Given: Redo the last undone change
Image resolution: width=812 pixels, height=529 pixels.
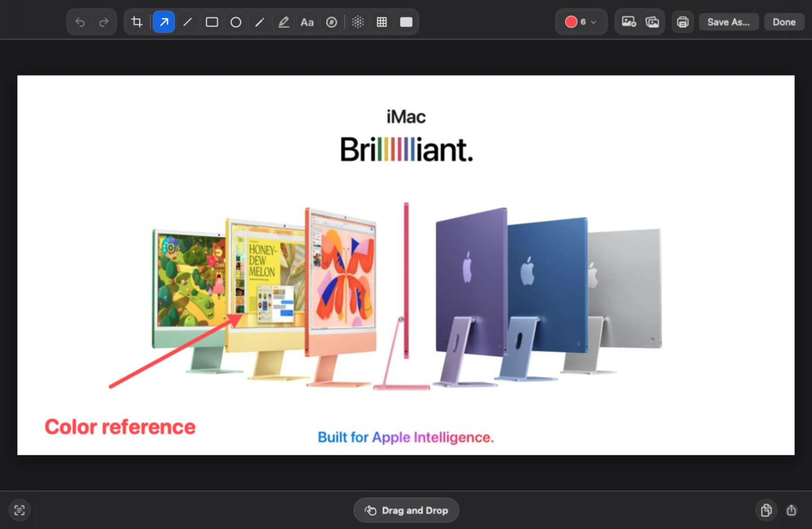Looking at the screenshot, I should (104, 22).
